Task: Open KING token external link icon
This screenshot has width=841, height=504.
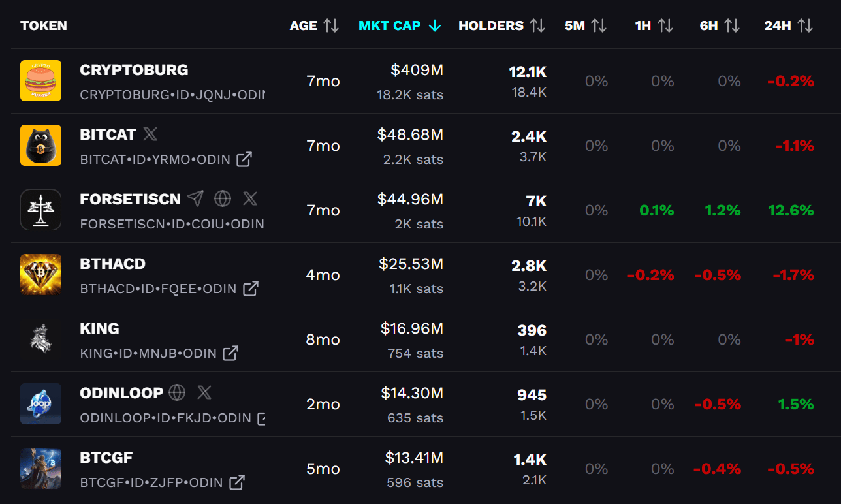Action: [x=230, y=353]
